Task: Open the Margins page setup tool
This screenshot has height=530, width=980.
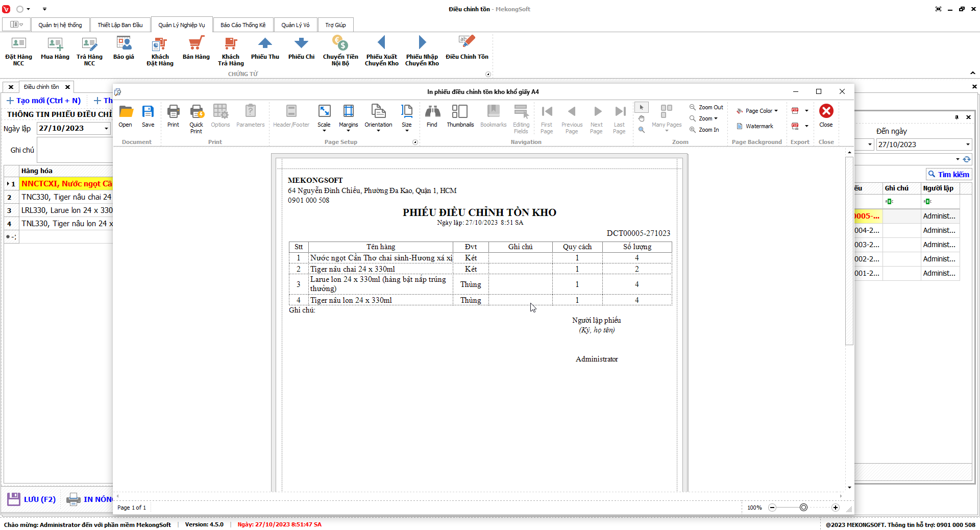Action: click(x=348, y=117)
